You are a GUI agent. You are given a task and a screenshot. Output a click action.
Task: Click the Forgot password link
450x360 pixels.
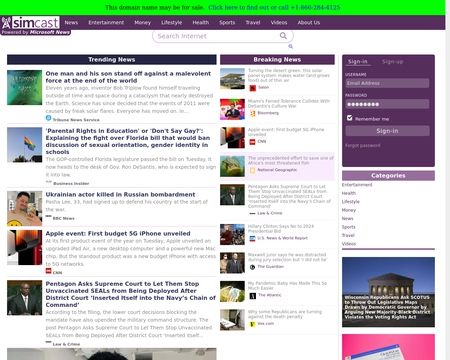[363, 145]
